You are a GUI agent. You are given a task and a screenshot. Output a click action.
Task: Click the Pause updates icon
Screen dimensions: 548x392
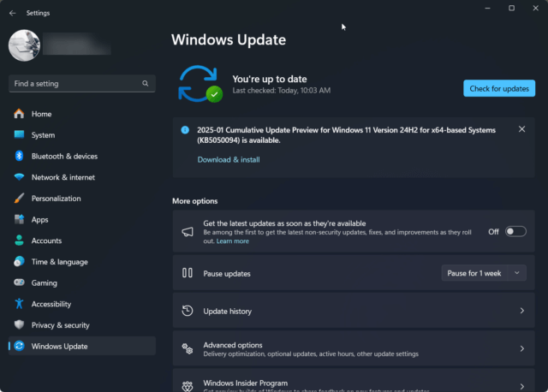click(188, 273)
